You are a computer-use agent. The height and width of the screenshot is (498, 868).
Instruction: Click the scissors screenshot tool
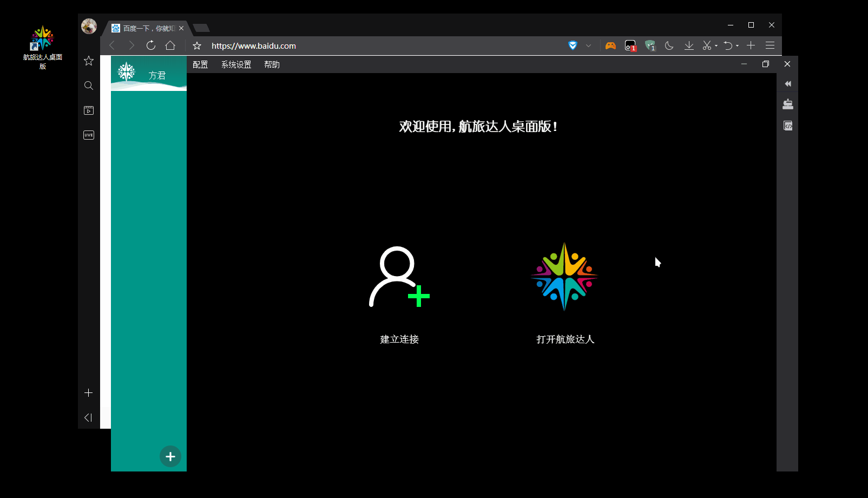click(707, 45)
